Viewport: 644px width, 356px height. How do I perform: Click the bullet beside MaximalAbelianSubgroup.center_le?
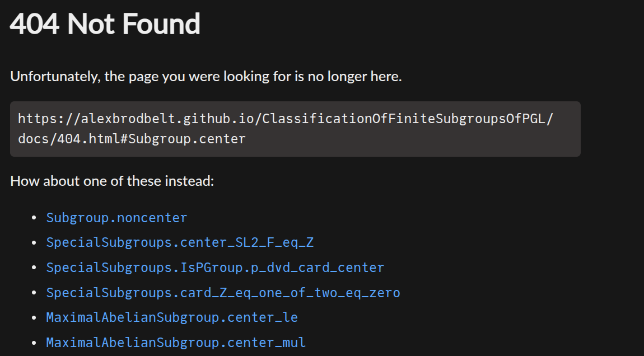click(x=34, y=317)
